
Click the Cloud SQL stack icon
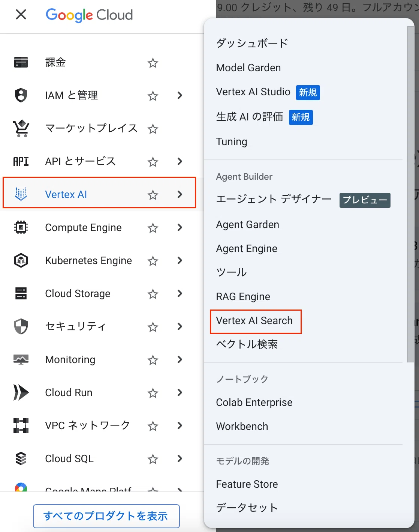point(21,458)
